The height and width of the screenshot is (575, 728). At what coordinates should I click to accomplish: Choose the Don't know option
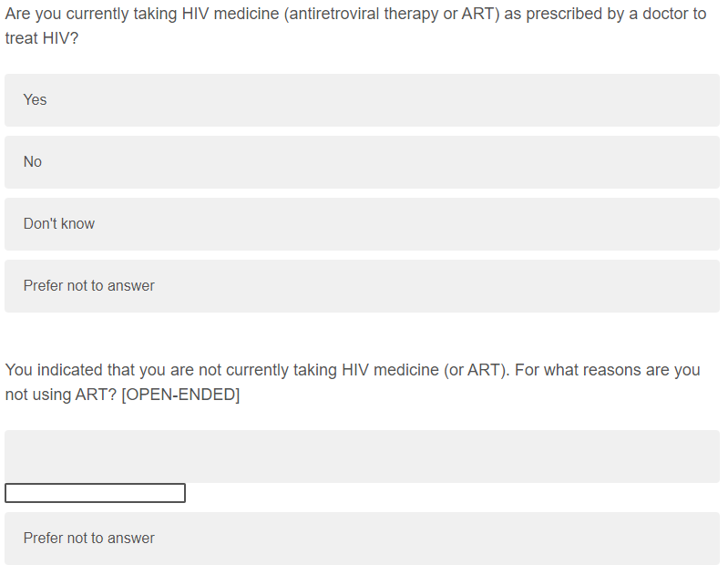362,224
